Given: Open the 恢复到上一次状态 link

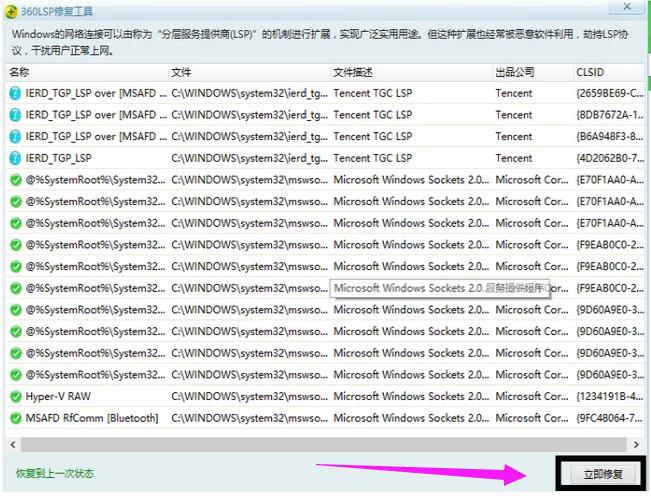Looking at the screenshot, I should click(55, 474).
